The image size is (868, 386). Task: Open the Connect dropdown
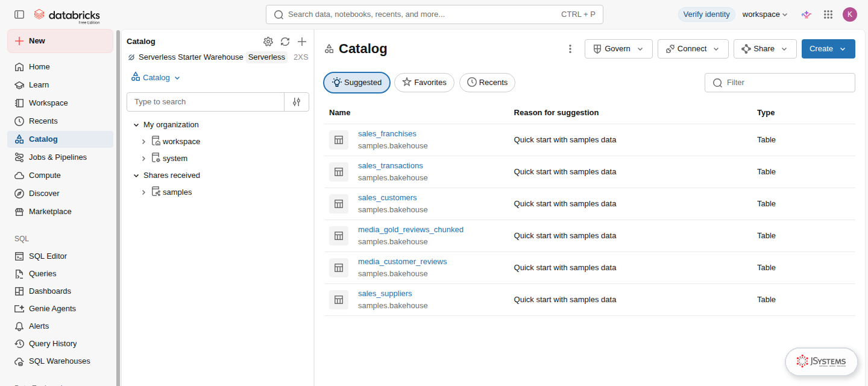point(693,49)
